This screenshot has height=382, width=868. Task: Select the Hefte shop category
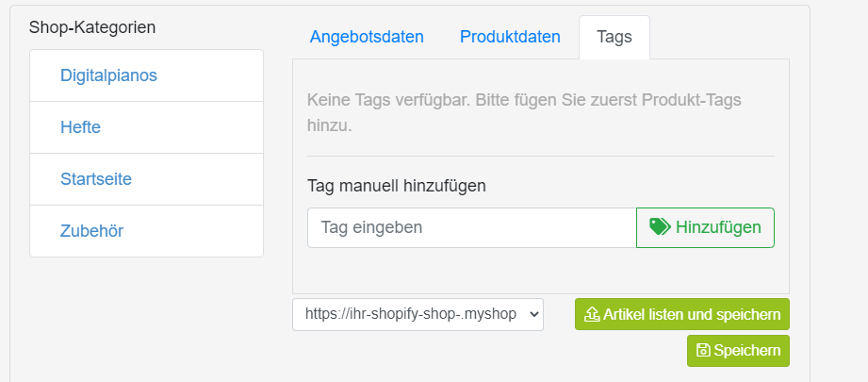point(80,127)
